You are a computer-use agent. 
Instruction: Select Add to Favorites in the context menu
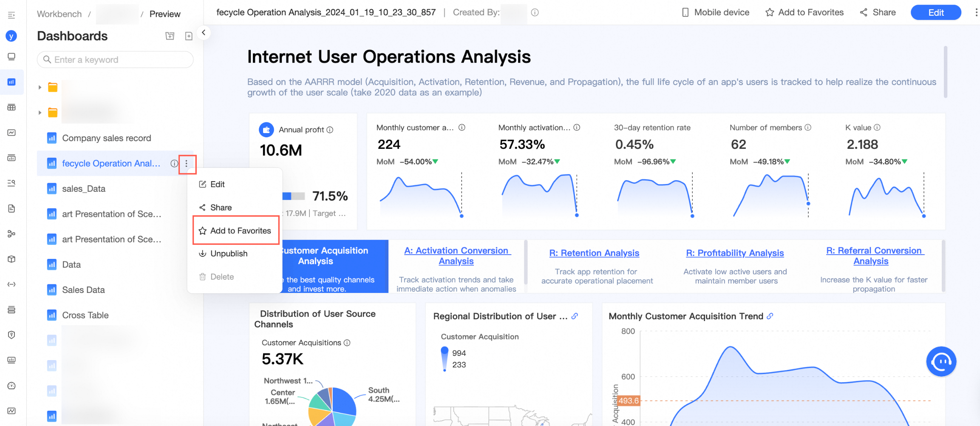pos(235,231)
